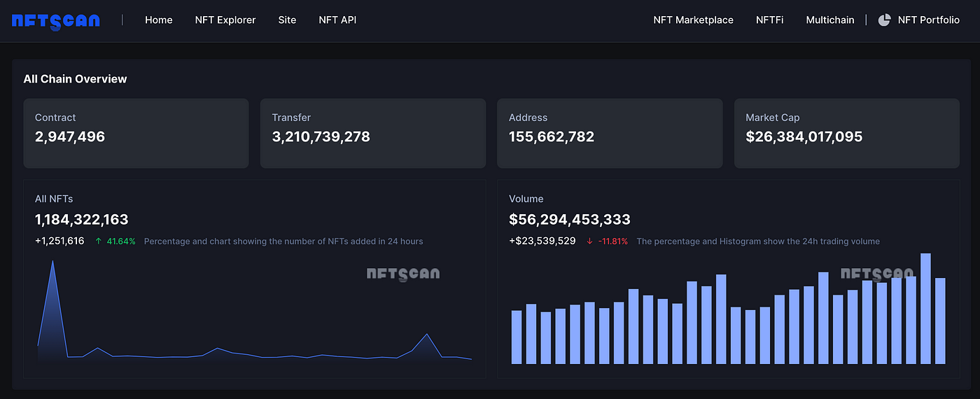Open NFT Marketplace link

pos(693,20)
